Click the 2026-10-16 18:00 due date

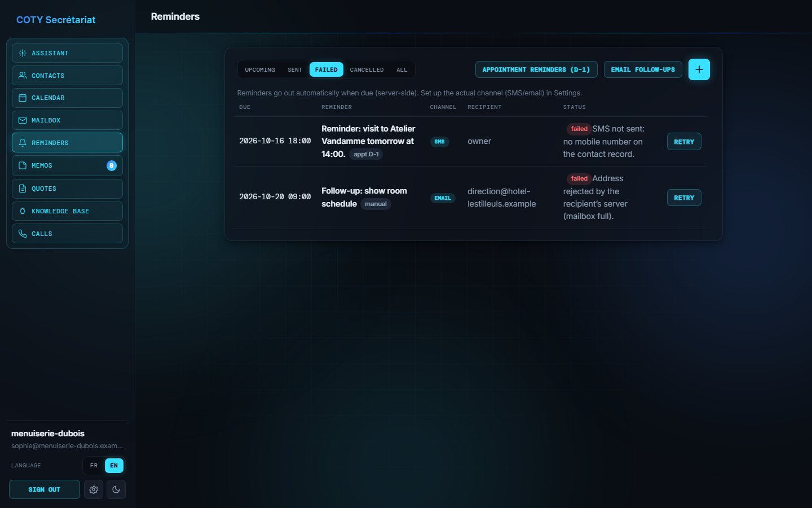275,141
